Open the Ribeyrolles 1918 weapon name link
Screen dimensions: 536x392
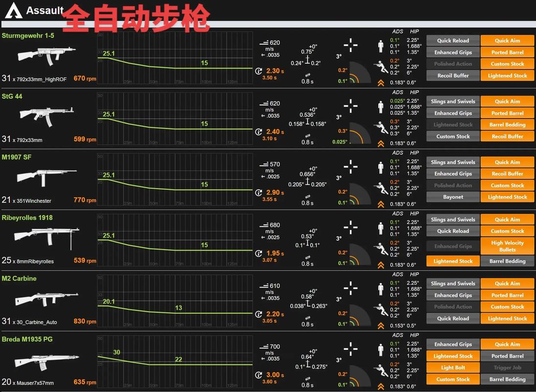click(27, 218)
